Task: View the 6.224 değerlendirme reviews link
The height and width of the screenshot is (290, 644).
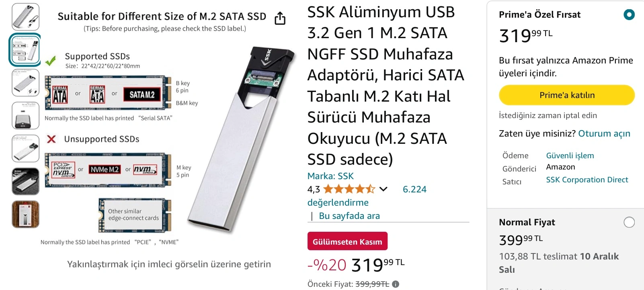Action: point(367,196)
